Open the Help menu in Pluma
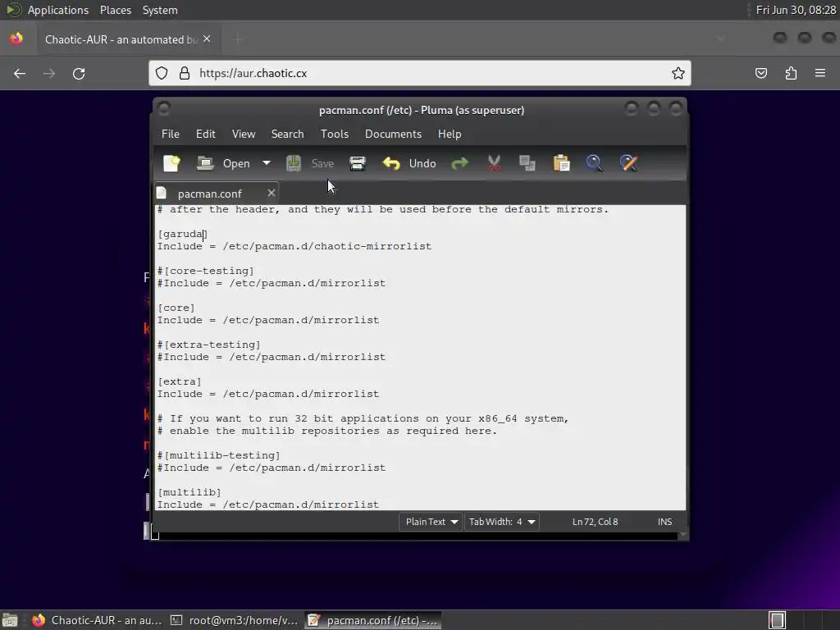Viewport: 840px width, 630px height. tap(450, 134)
